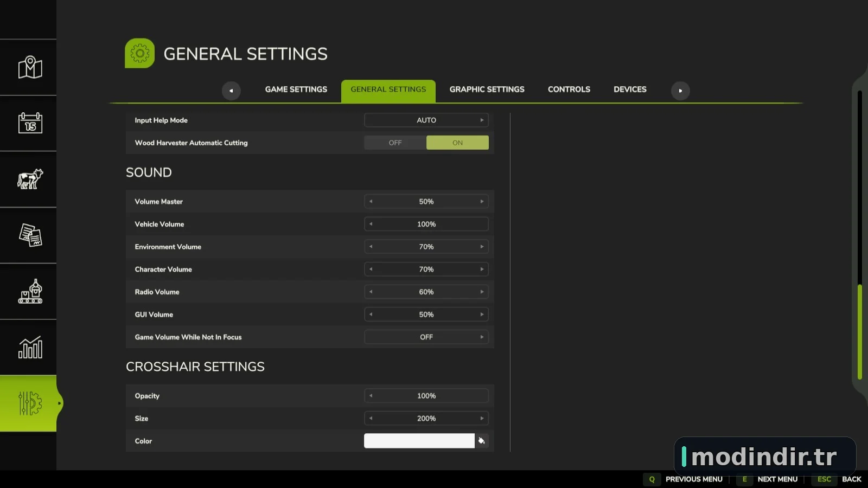868x488 pixels.
Task: Open the Devices tab
Action: [x=630, y=89]
